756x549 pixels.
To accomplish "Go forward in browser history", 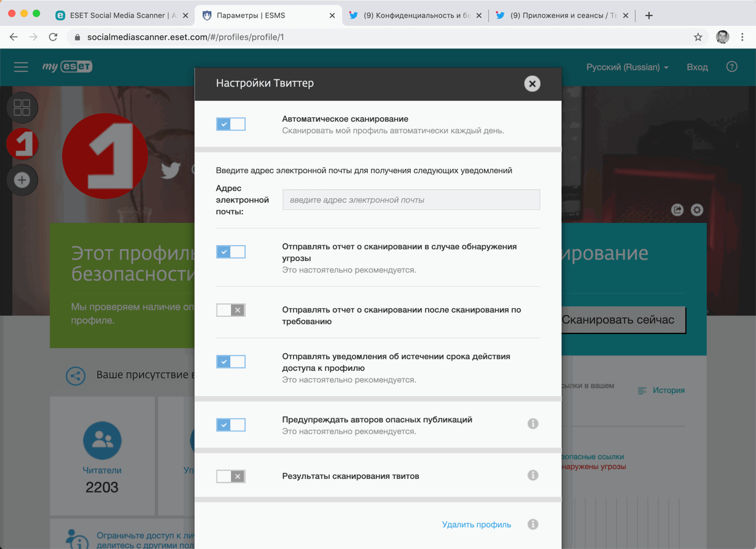I will pyautogui.click(x=33, y=37).
